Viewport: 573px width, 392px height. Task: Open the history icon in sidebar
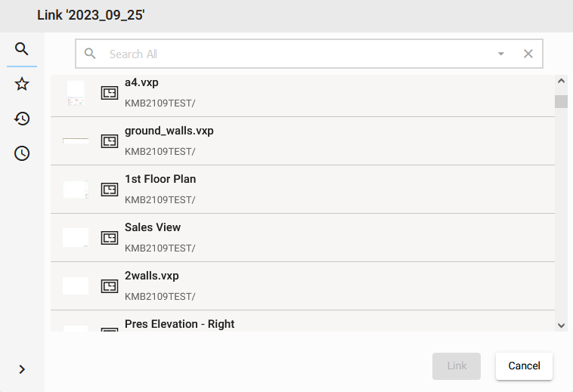tap(22, 119)
